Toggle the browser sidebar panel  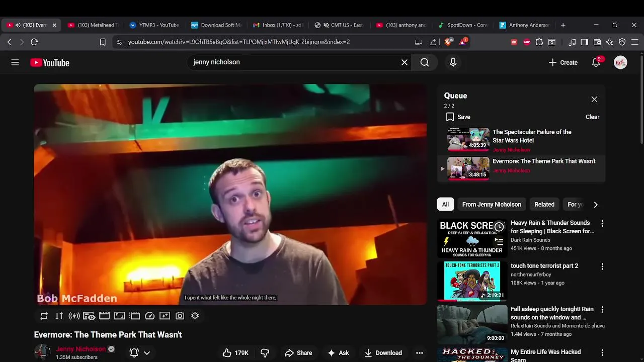coord(584,42)
